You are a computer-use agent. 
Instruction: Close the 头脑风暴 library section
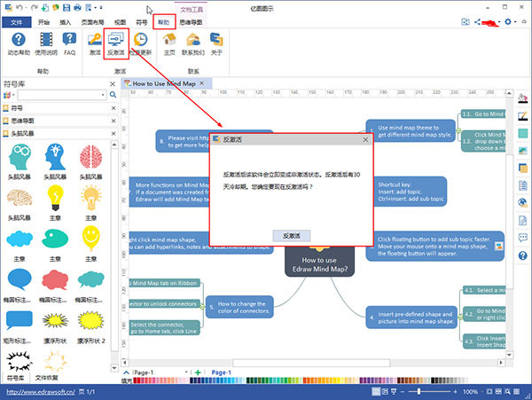pyautogui.click(x=113, y=133)
